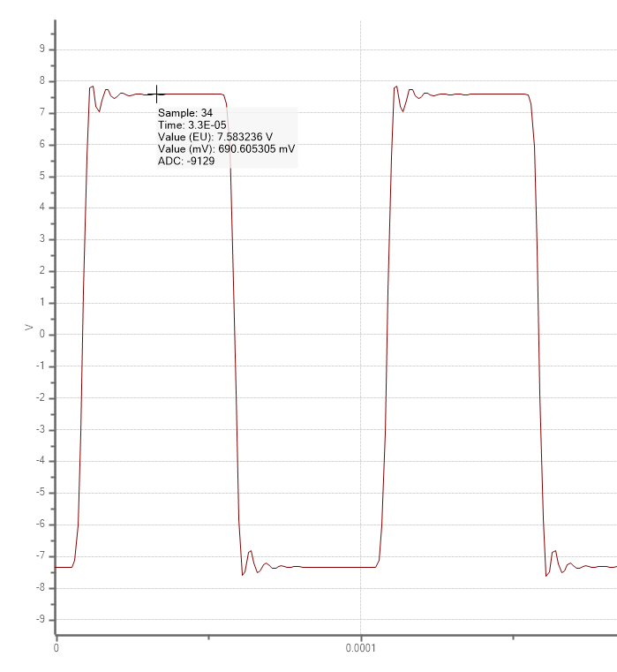Click the x-axis origin label 0
Viewport: 617px width, 672px height.
click(56, 648)
